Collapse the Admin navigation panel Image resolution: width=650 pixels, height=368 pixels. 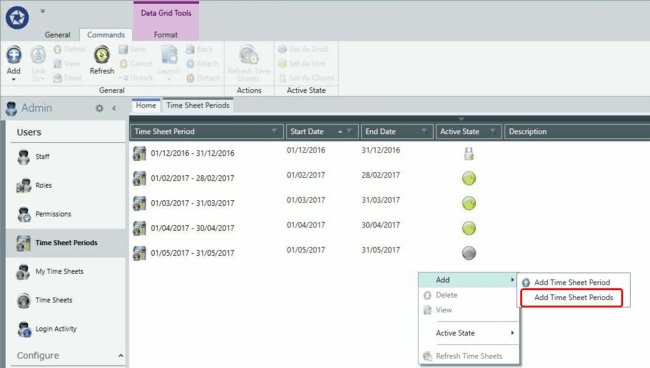coord(114,108)
